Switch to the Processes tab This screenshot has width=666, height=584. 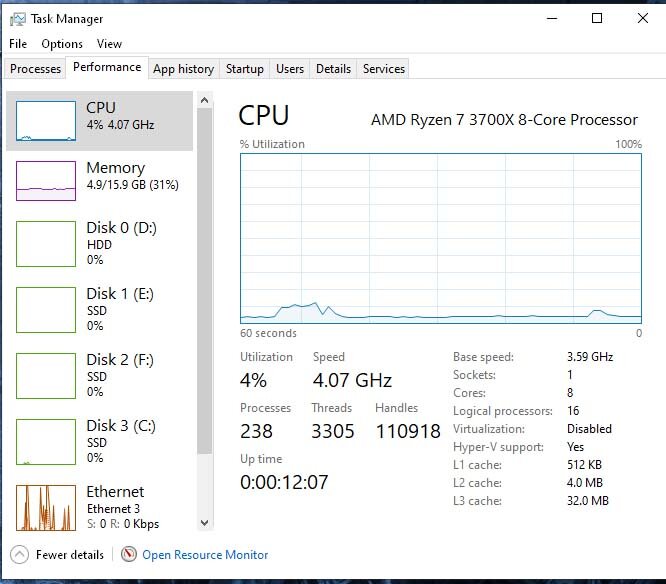tap(35, 69)
